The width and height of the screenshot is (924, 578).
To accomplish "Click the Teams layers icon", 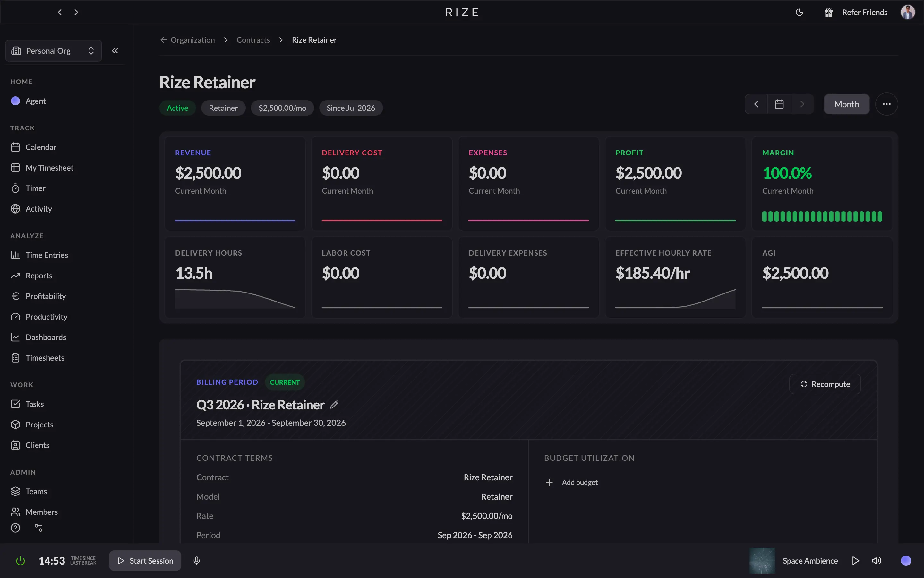I will pyautogui.click(x=15, y=491).
